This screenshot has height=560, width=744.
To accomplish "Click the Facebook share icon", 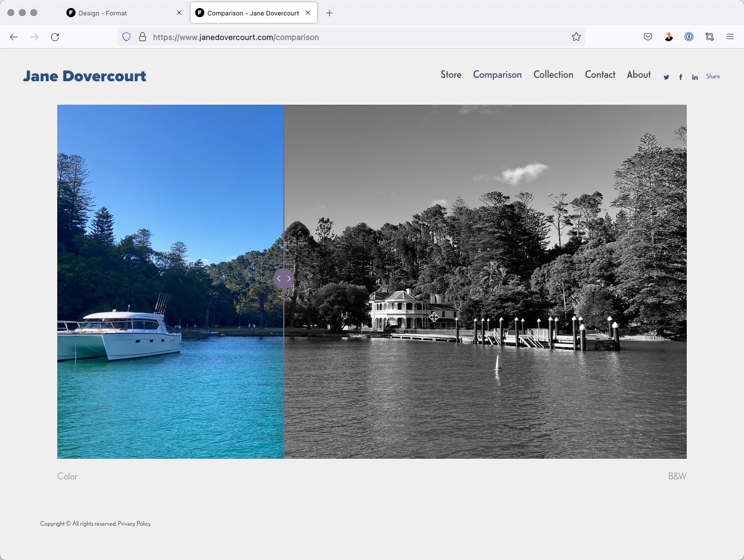I will (680, 77).
